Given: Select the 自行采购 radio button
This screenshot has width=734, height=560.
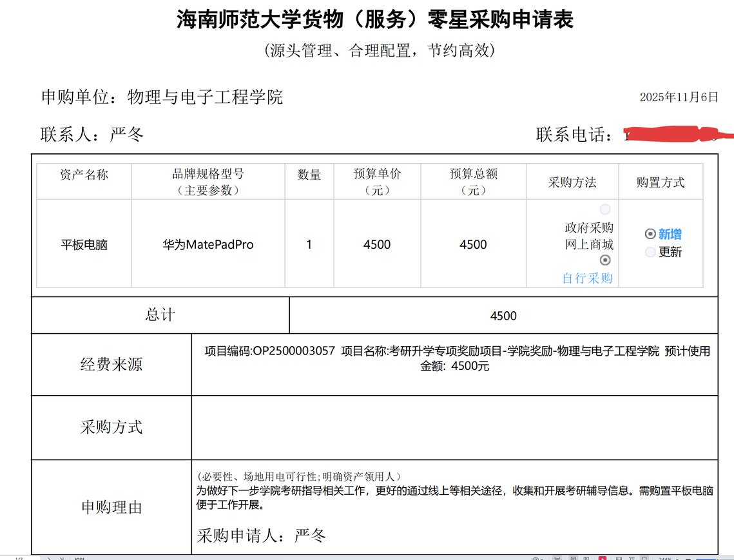Looking at the screenshot, I should [604, 260].
